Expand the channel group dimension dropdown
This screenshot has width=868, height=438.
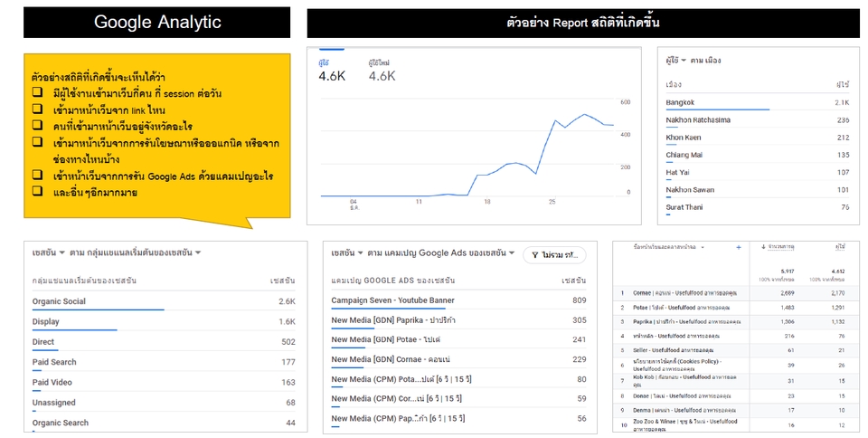click(x=197, y=253)
